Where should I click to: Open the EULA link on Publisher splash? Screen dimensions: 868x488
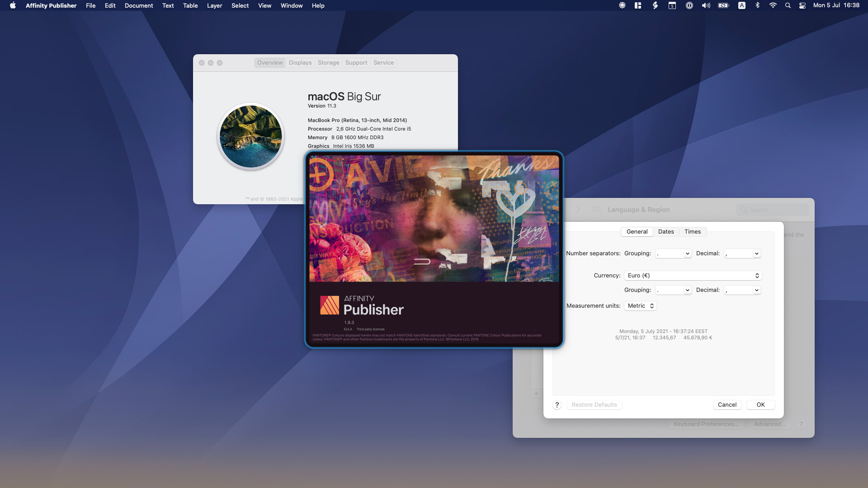pyautogui.click(x=348, y=329)
